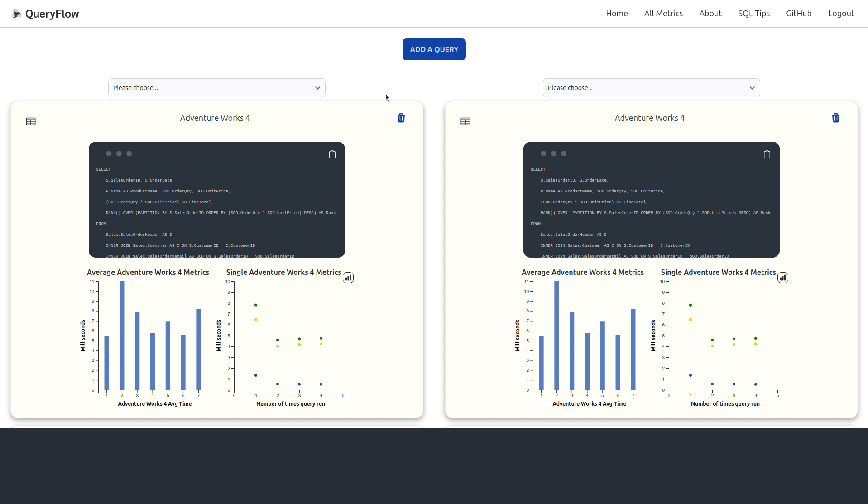Open SQL Tips page
Viewport: 868px width, 504px height.
pyautogui.click(x=754, y=14)
